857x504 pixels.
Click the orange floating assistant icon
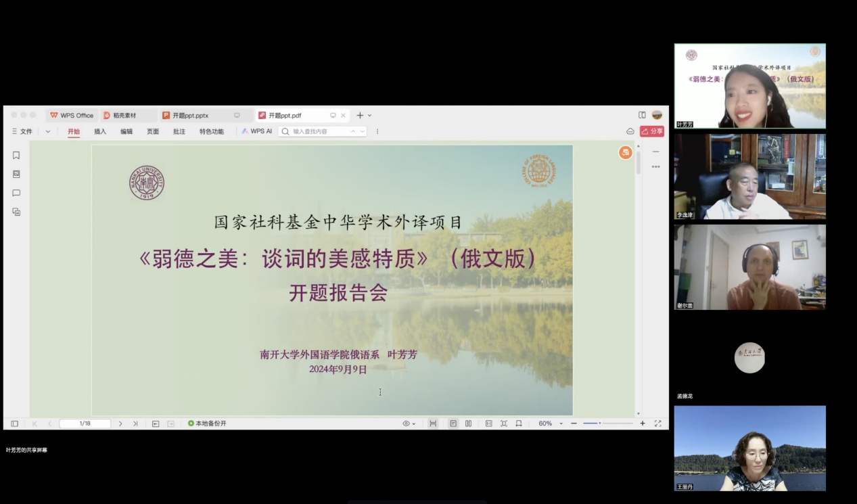point(626,153)
